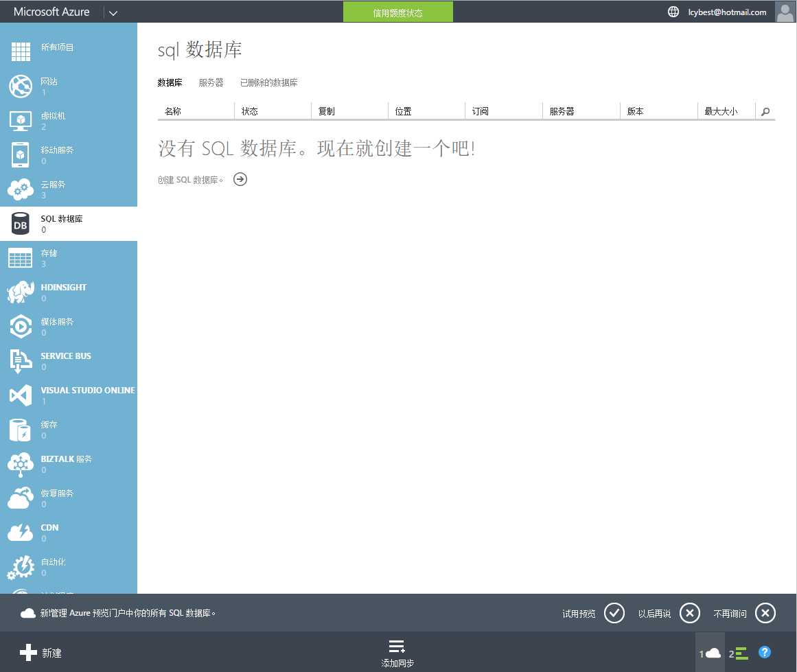Viewport: 797px width, 672px height.
Task: Open the Visual Studio Online logo icon
Action: tap(21, 395)
